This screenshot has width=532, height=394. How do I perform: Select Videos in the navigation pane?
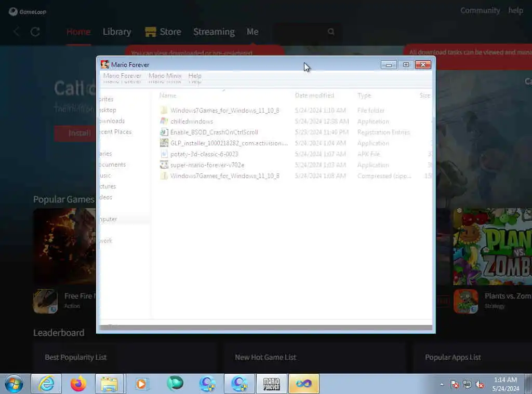(x=105, y=197)
